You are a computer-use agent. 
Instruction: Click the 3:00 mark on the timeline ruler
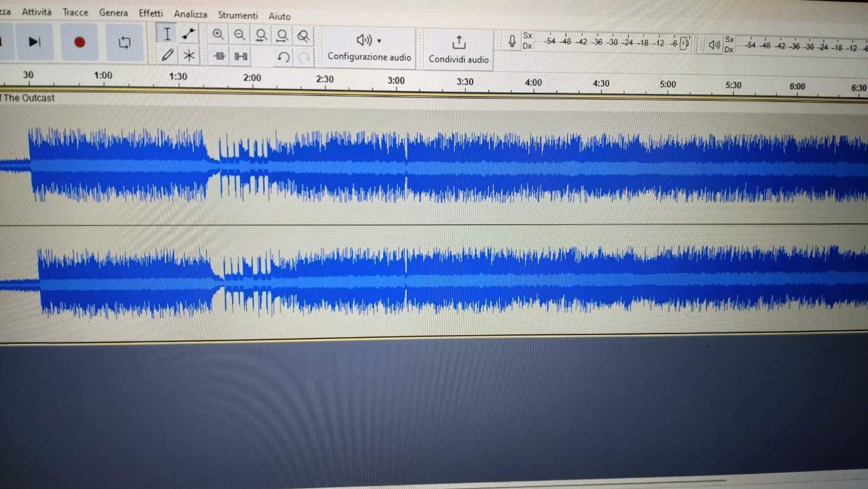point(396,80)
